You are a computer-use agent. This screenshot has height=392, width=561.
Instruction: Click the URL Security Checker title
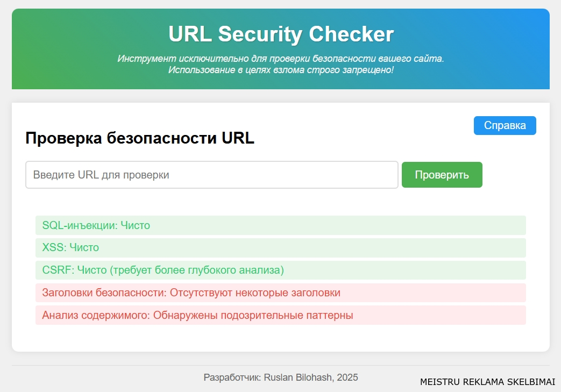pos(281,34)
